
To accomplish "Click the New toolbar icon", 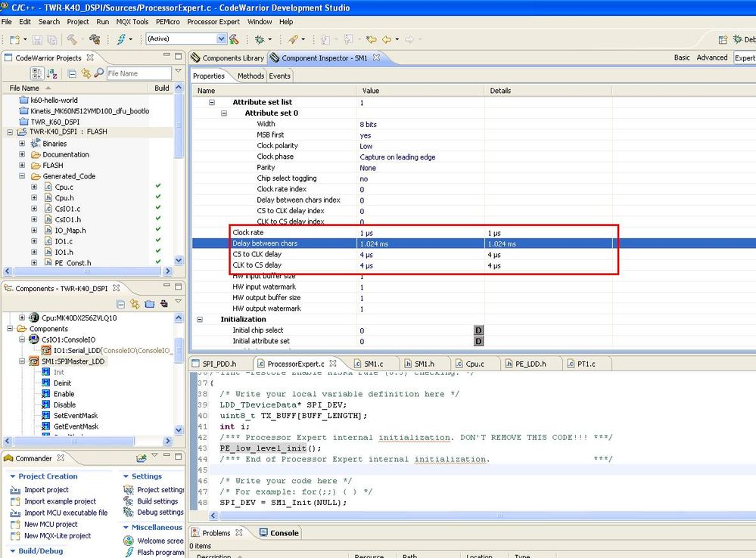I will click(x=14, y=39).
